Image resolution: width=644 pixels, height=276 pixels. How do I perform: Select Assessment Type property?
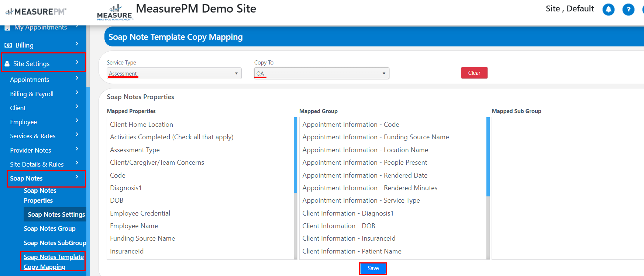tap(135, 150)
